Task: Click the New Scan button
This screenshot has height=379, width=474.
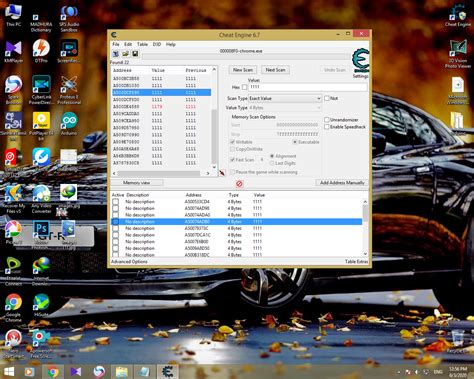Action: [x=243, y=70]
